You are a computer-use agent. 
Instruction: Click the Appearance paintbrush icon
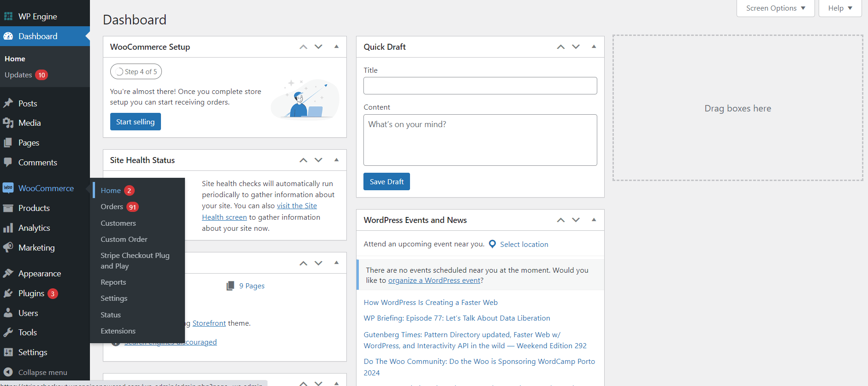pyautogui.click(x=8, y=273)
